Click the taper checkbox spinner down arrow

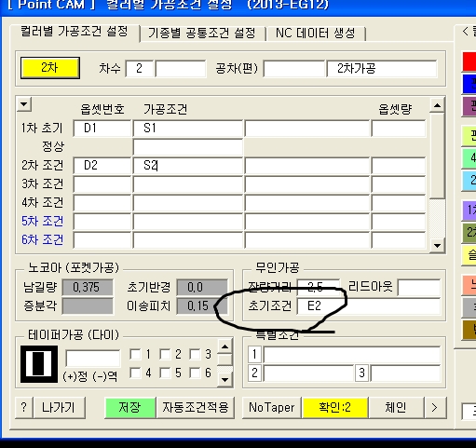(225, 379)
